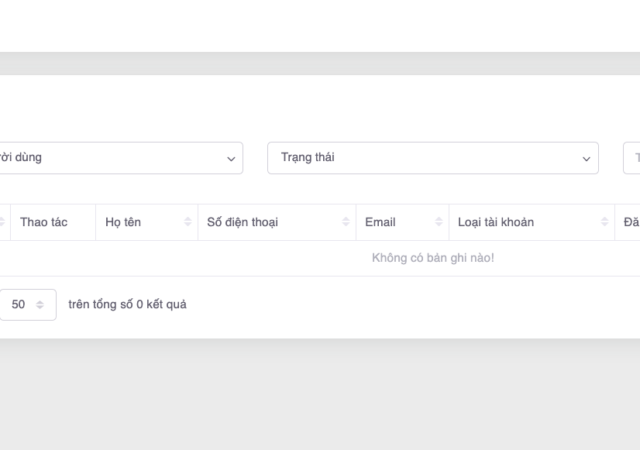
Task: Click the Số điện thoại column header label
Action: coord(242,222)
